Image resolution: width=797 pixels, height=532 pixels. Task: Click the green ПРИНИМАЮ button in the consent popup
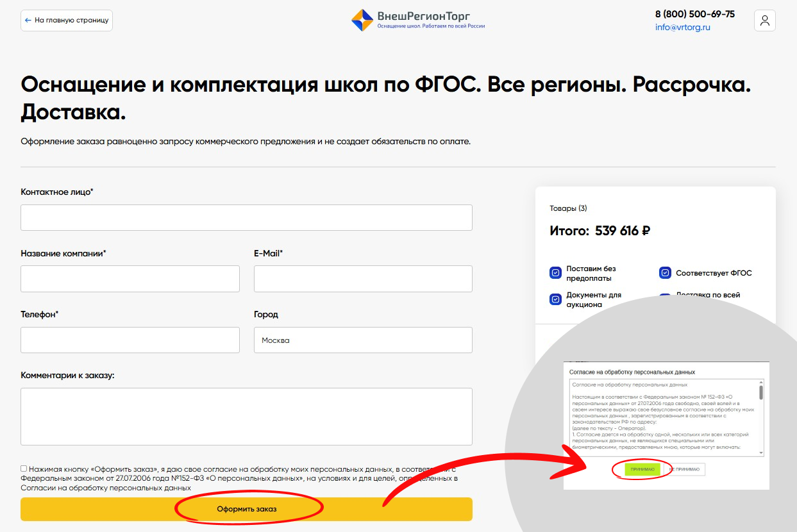[x=642, y=470]
